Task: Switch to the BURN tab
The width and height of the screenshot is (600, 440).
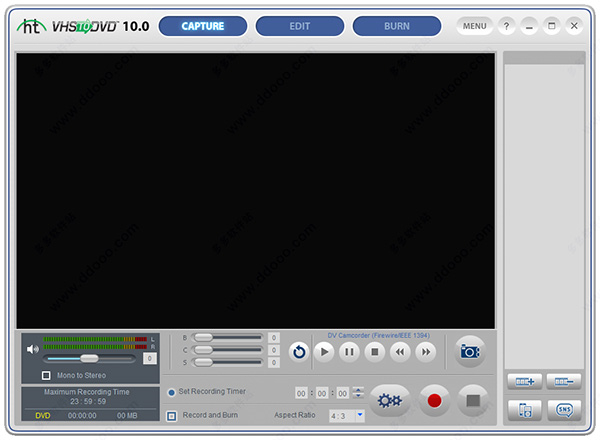Action: click(396, 26)
